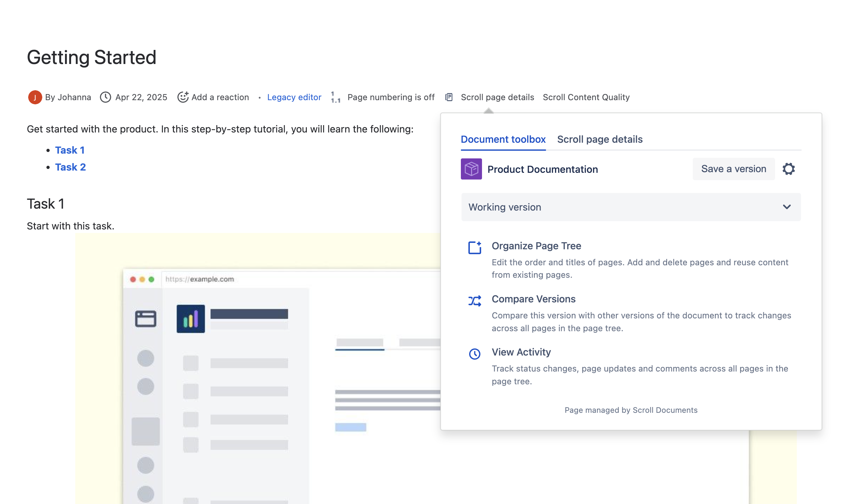Open the Legacy editor
The height and width of the screenshot is (504, 866).
pyautogui.click(x=294, y=97)
